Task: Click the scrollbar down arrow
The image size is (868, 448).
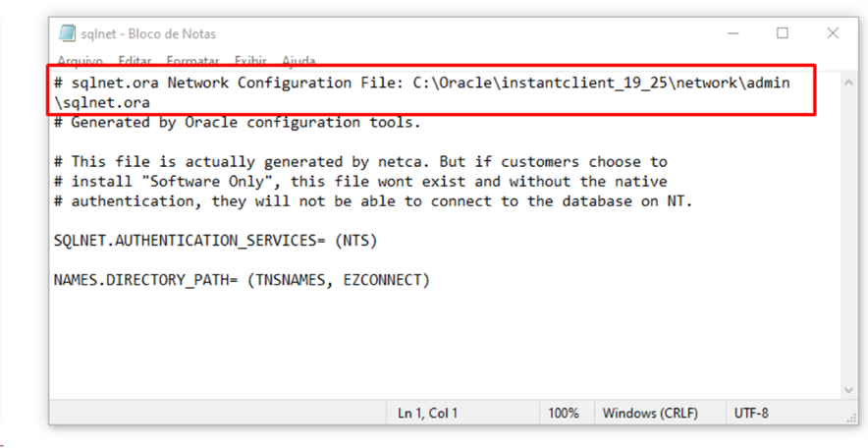Action: point(848,390)
